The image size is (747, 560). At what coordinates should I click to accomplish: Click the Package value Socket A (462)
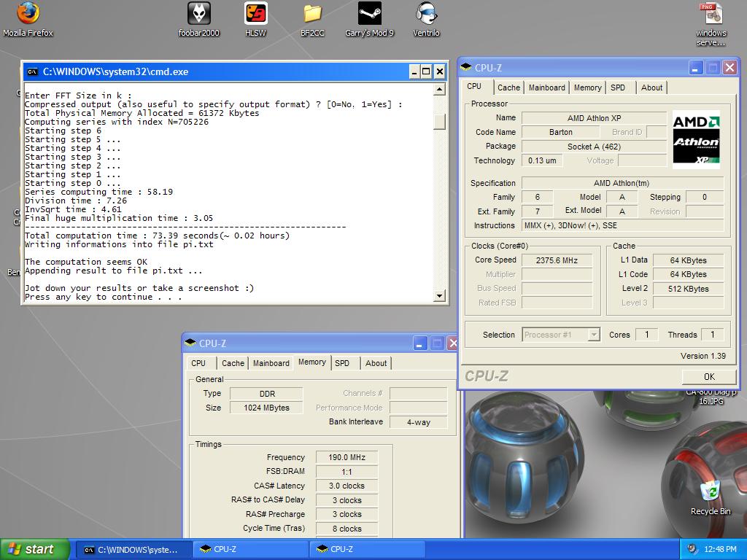click(x=594, y=147)
